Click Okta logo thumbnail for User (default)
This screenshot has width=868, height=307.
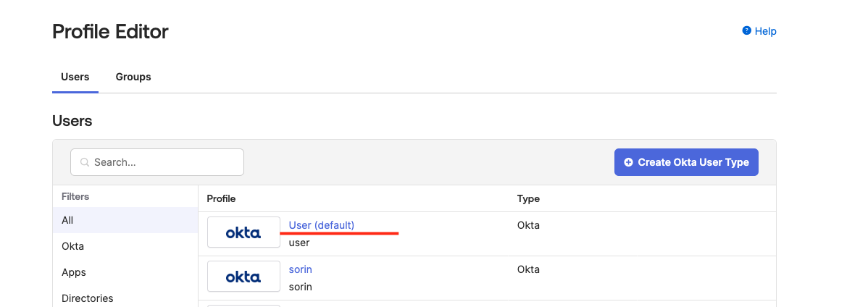243,233
